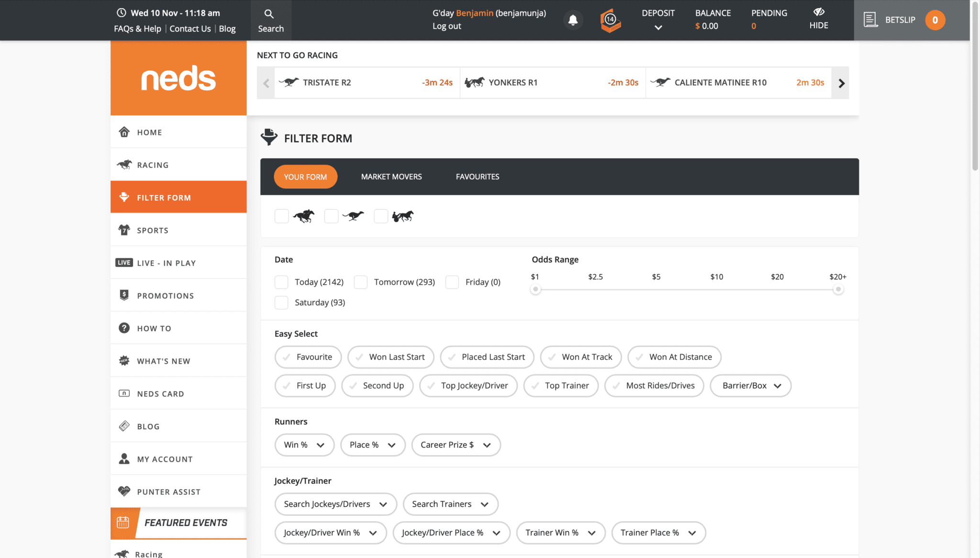Open the notifications bell
This screenshot has width=980, height=558.
point(573,20)
